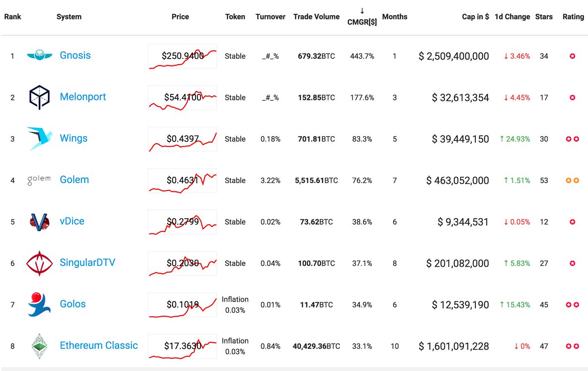The height and width of the screenshot is (371, 588).
Task: Click the $ 463,052,000 market cap value
Action: pyautogui.click(x=458, y=181)
